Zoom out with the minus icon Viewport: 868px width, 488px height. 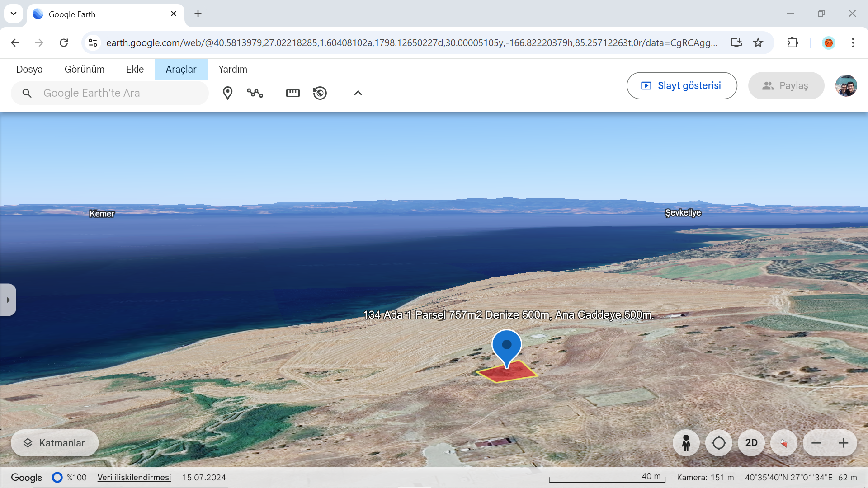coord(816,443)
